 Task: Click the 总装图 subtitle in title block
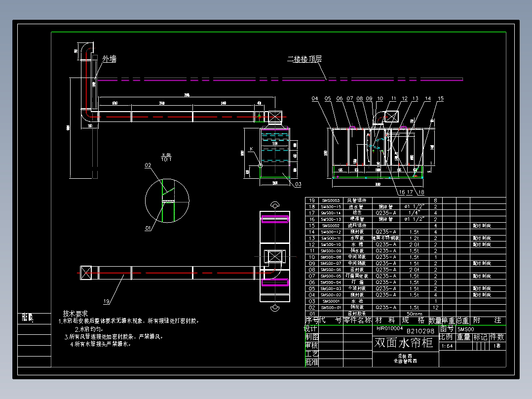point(405,356)
